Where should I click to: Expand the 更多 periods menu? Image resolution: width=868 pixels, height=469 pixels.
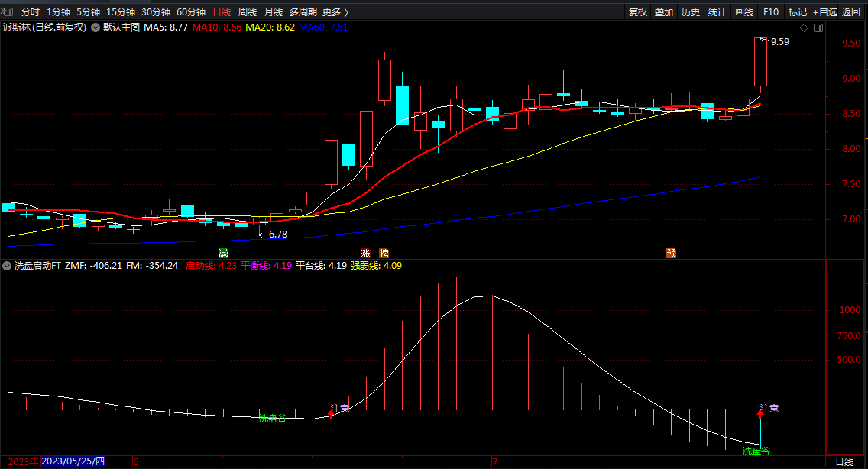(335, 12)
